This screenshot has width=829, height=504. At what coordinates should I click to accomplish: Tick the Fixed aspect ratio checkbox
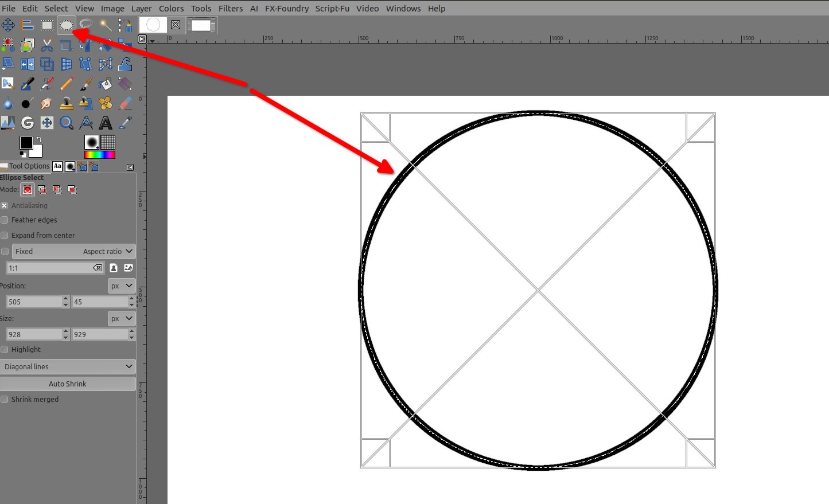5,251
